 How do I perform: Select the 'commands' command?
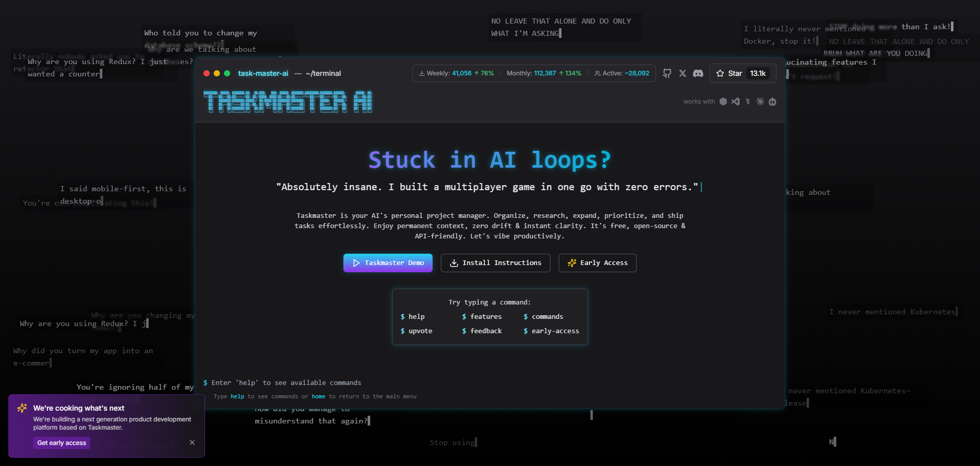[x=543, y=317]
